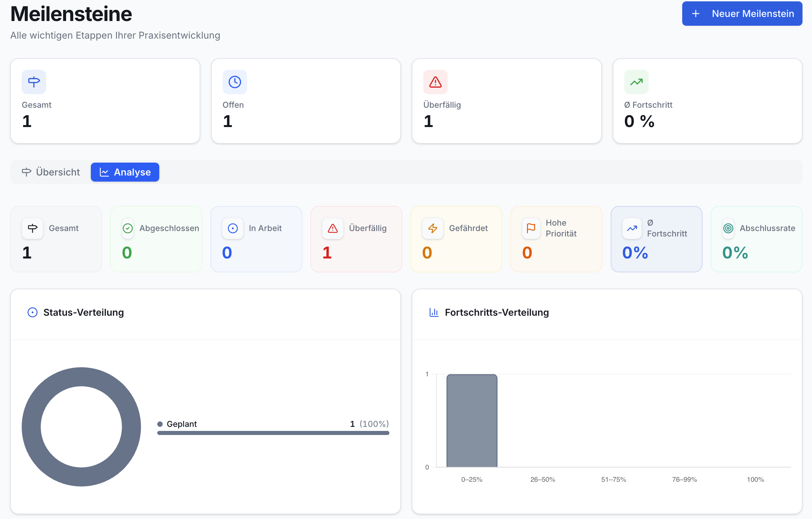Click the Geplant progress bar in legend
Screen dimensions: 812x519
tap(273, 433)
